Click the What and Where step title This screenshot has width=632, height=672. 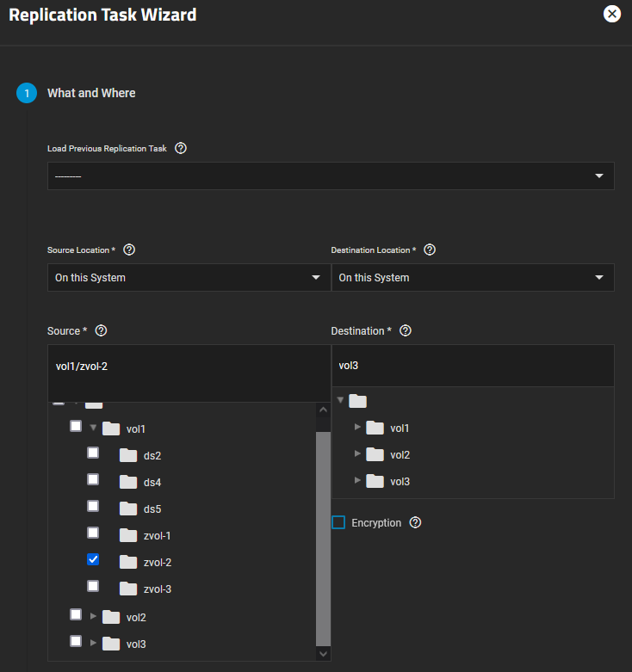coord(91,93)
